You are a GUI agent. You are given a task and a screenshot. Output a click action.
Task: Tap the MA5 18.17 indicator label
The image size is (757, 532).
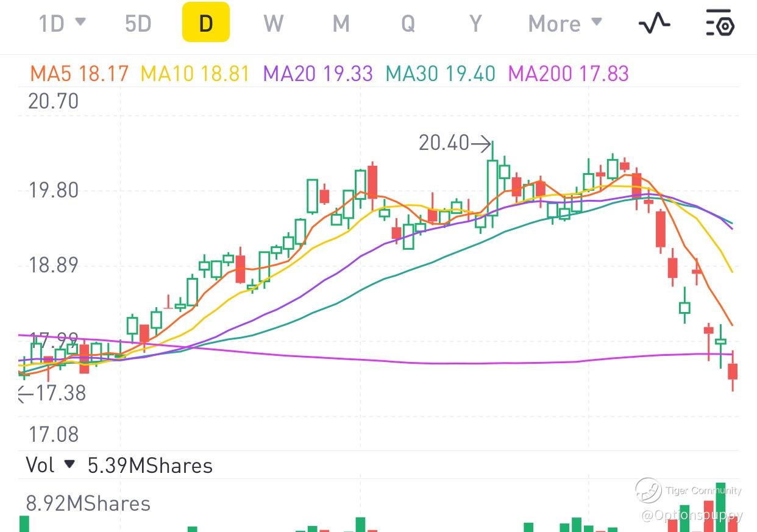[79, 74]
